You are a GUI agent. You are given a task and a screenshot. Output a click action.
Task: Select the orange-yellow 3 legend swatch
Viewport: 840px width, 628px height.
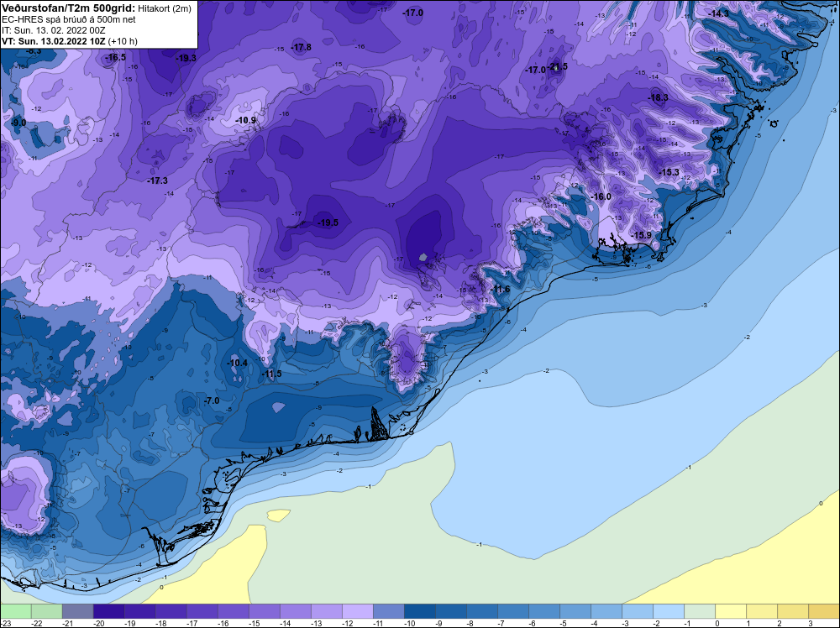[x=823, y=611]
